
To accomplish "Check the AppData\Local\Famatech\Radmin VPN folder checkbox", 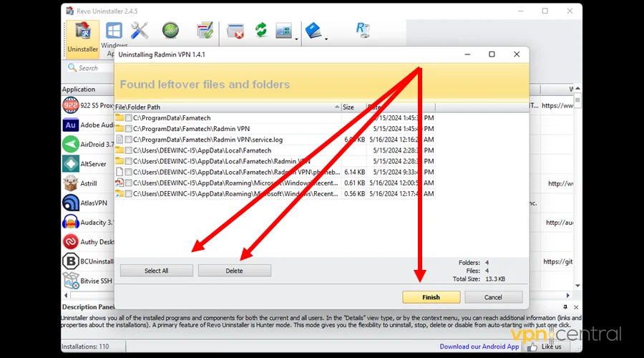I will [129, 161].
